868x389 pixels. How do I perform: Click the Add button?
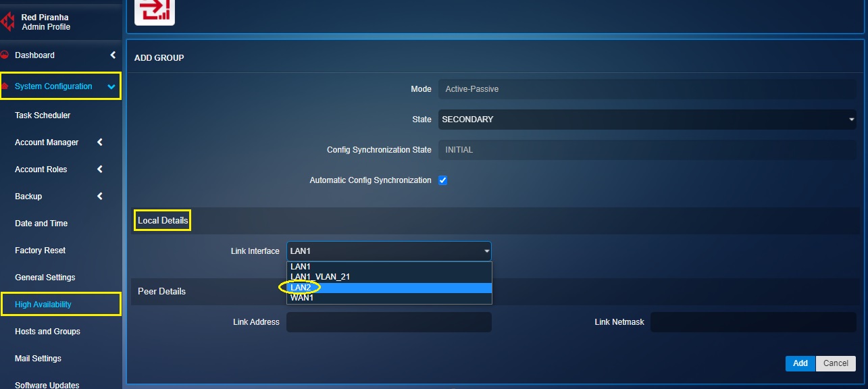point(800,363)
